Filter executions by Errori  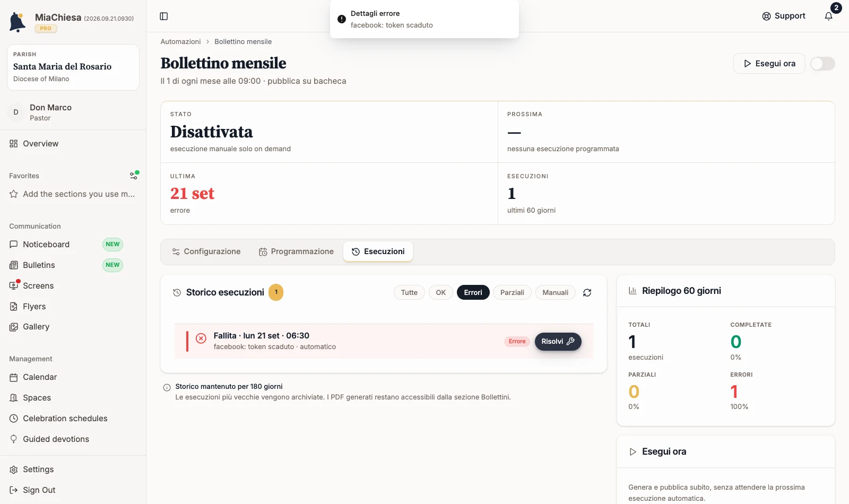pos(473,293)
